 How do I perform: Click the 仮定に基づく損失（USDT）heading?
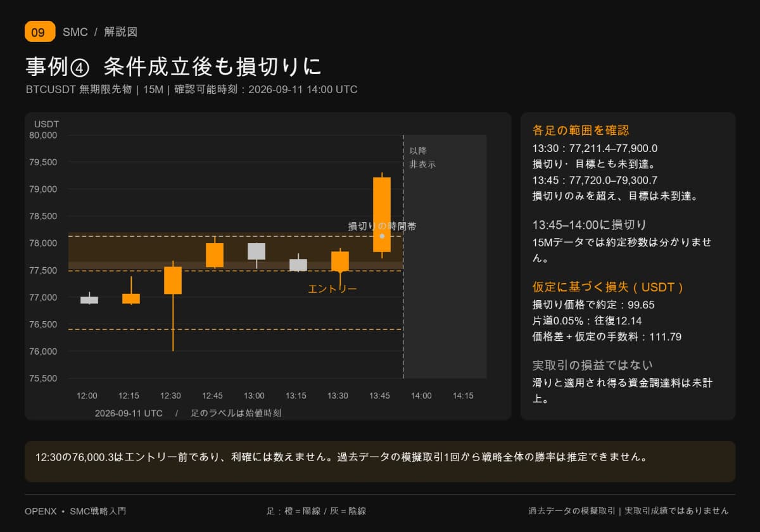tap(609, 288)
